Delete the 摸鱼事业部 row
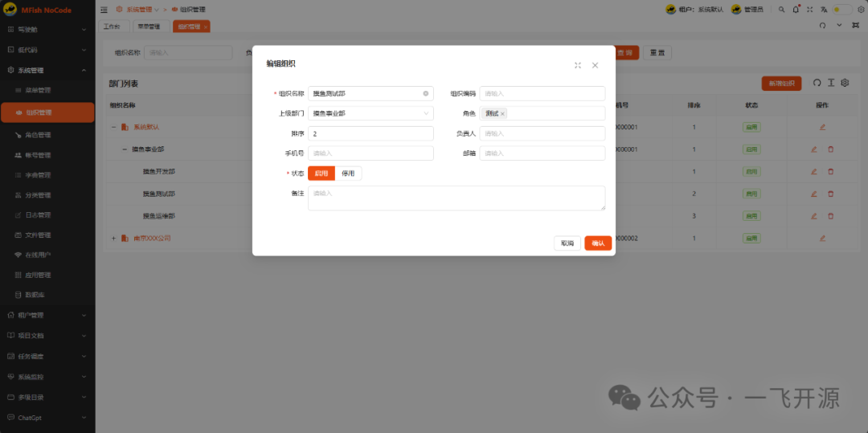 pos(830,149)
